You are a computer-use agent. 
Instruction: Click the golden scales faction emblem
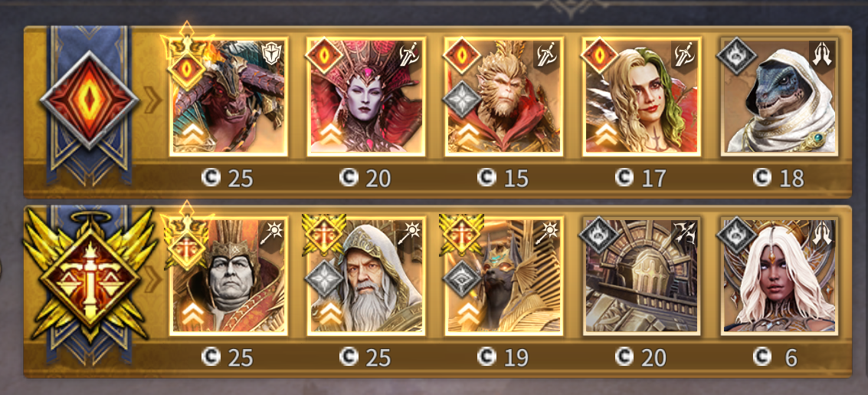pos(89,277)
